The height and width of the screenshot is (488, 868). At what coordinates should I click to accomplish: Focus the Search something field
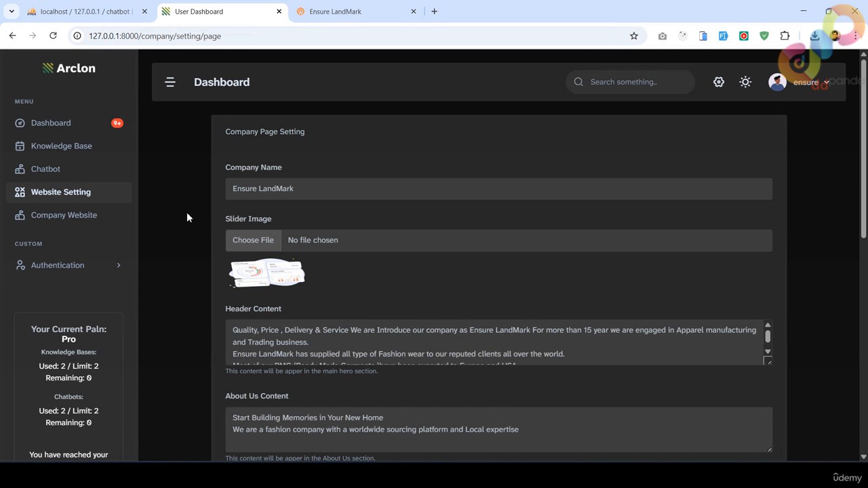coord(630,82)
